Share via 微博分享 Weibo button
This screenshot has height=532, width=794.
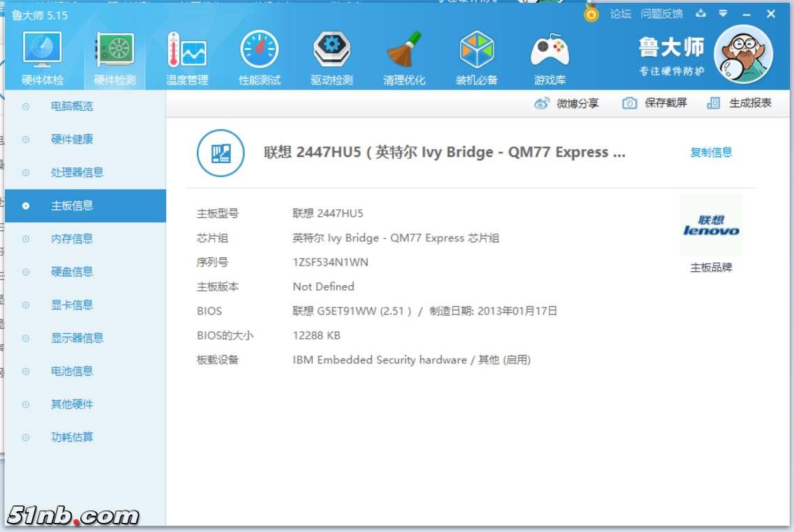(567, 103)
